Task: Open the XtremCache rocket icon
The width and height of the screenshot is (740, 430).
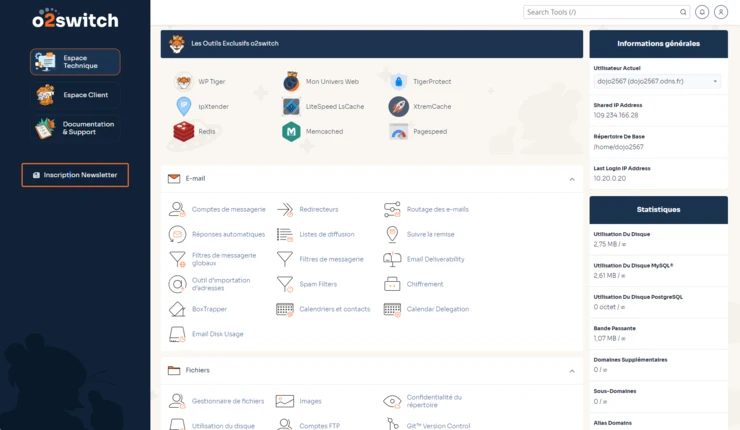Action: [x=398, y=107]
